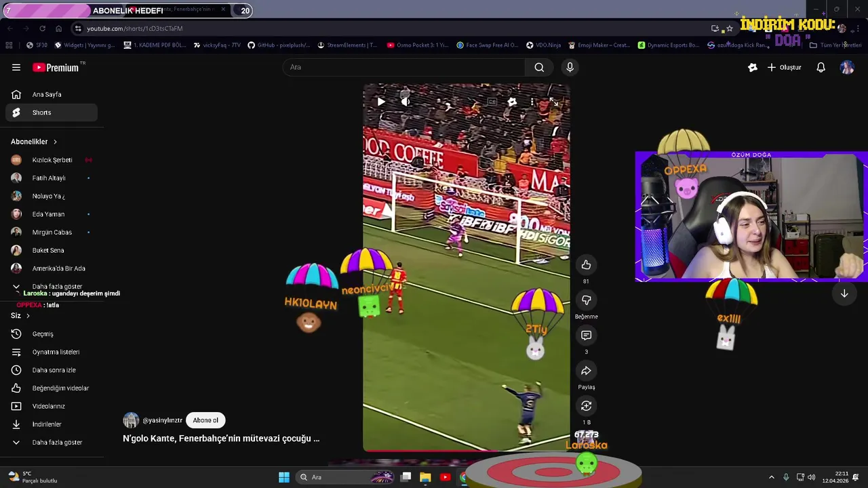This screenshot has width=868, height=488.
Task: Open Buket Sena channel
Action: click(52, 250)
